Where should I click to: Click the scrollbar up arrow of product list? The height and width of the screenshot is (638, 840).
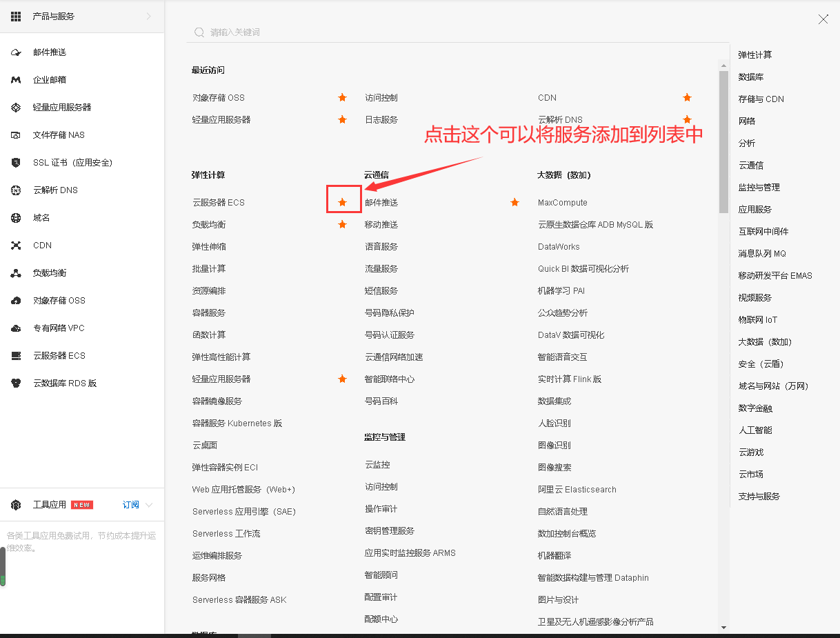[x=723, y=66]
